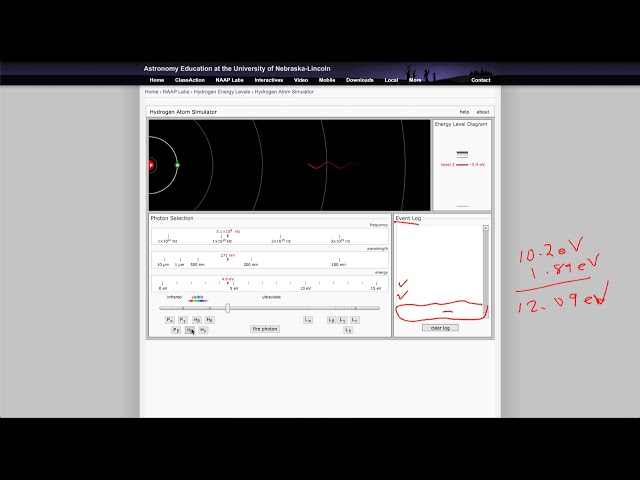Image resolution: width=640 pixels, height=480 pixels.
Task: Open the Video menu item
Action: point(301,80)
